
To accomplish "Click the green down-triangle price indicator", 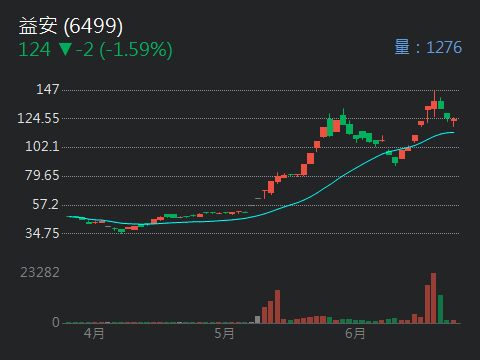I will [x=65, y=50].
